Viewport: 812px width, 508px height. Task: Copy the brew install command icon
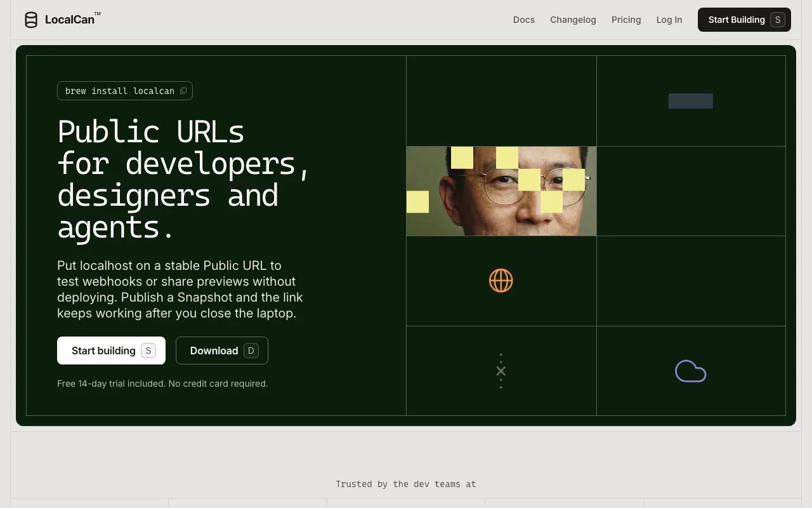[183, 91]
